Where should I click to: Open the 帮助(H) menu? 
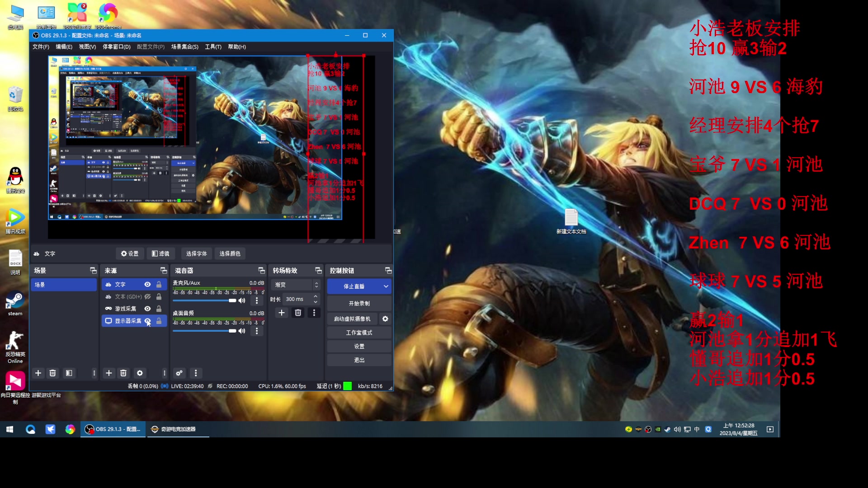tap(237, 47)
